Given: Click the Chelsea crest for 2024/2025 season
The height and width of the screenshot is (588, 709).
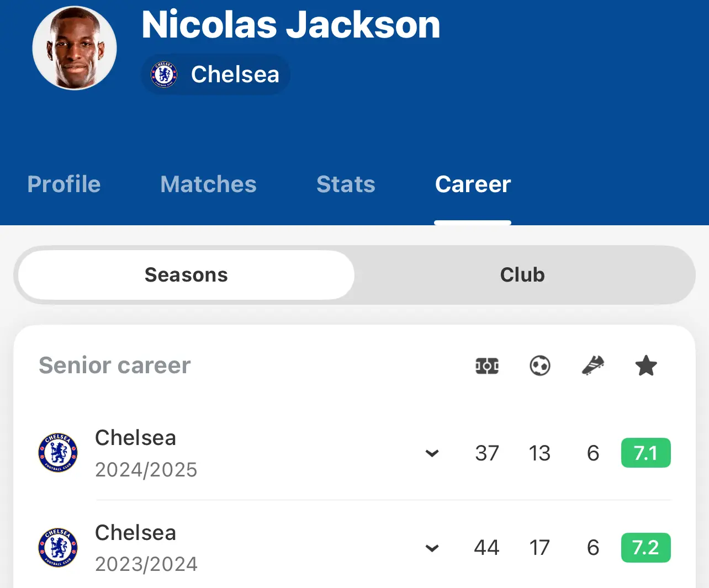Looking at the screenshot, I should [58, 453].
